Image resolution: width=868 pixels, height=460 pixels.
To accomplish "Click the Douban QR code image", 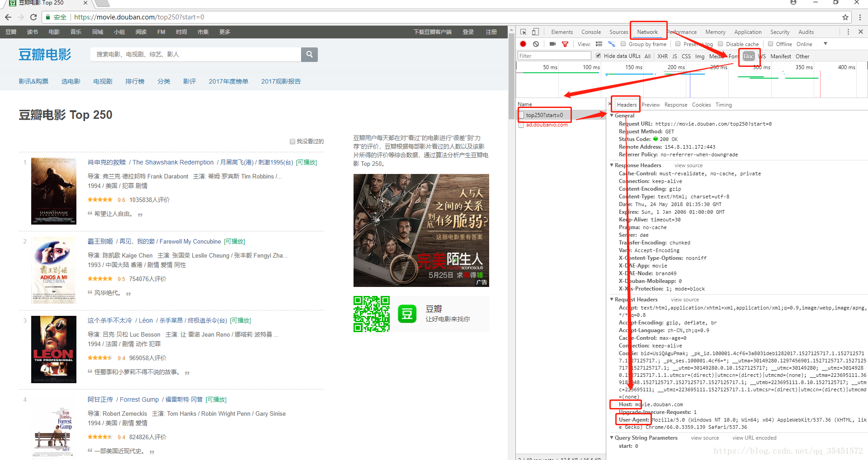I will click(372, 314).
